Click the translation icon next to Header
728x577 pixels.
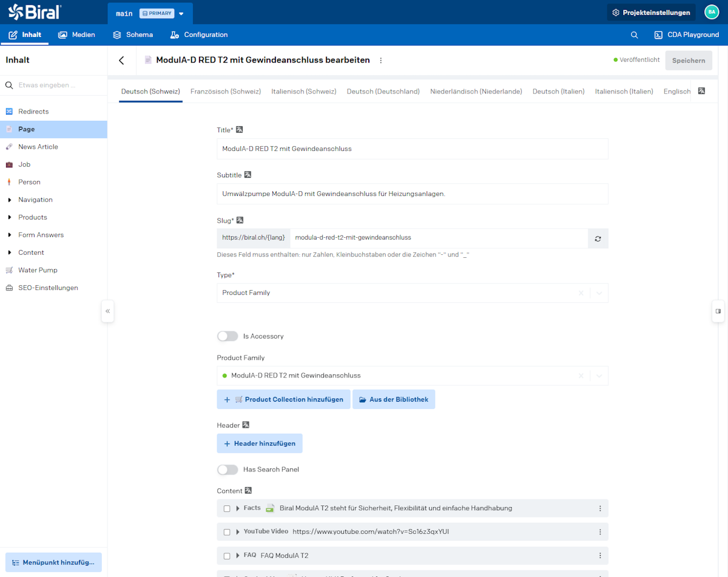click(246, 425)
